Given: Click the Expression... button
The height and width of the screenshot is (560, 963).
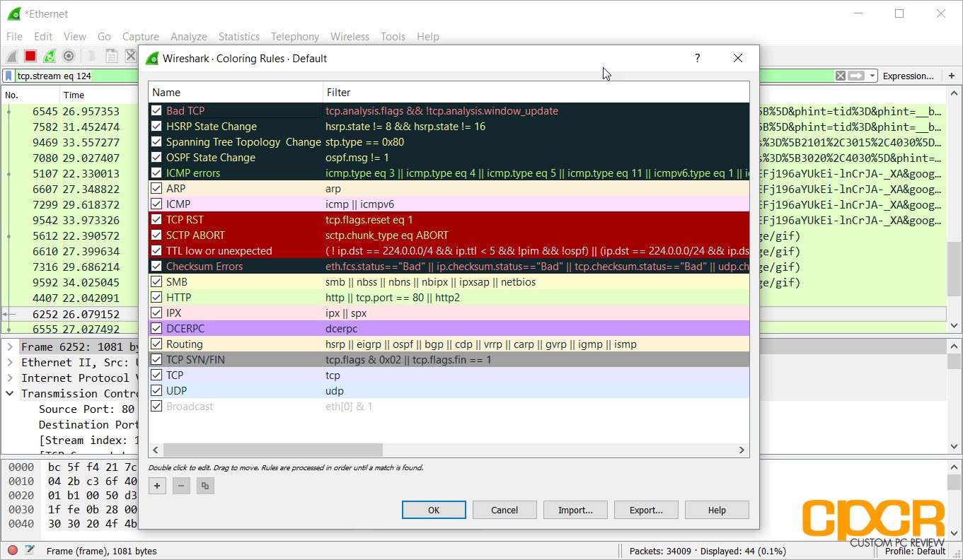Looking at the screenshot, I should click(x=909, y=76).
